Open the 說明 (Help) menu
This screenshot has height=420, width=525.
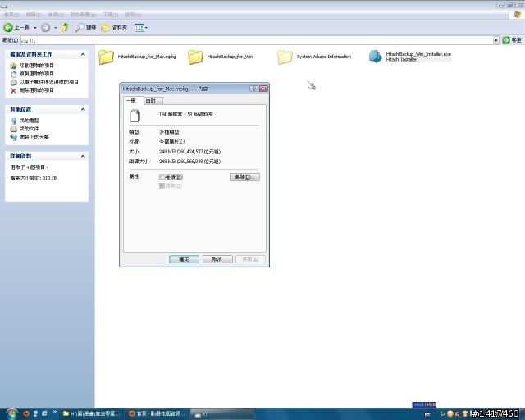[133, 15]
